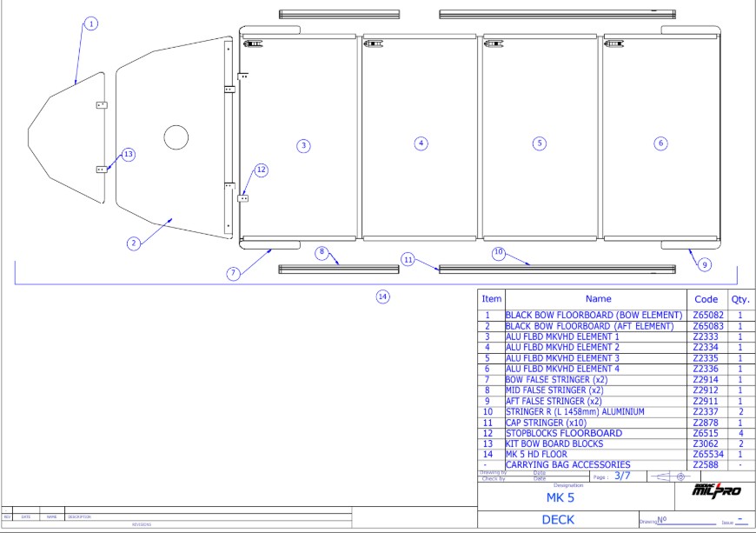The height and width of the screenshot is (533, 756).
Task: Click code cell Z65083
Action: [x=708, y=326]
